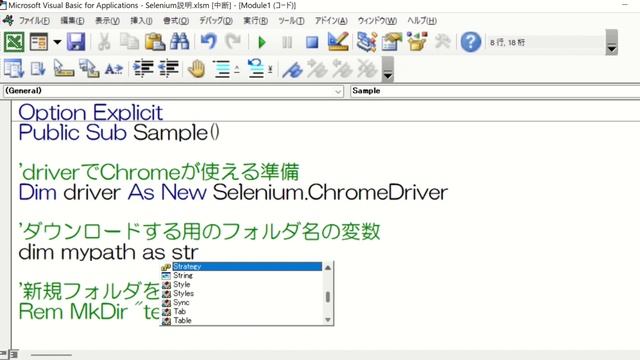Save the project with floppy icon
Image resolution: width=640 pixels, height=360 pixels.
[76, 42]
